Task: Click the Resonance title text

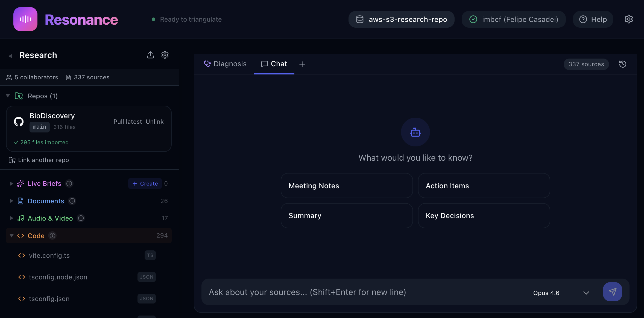Action: [x=81, y=20]
